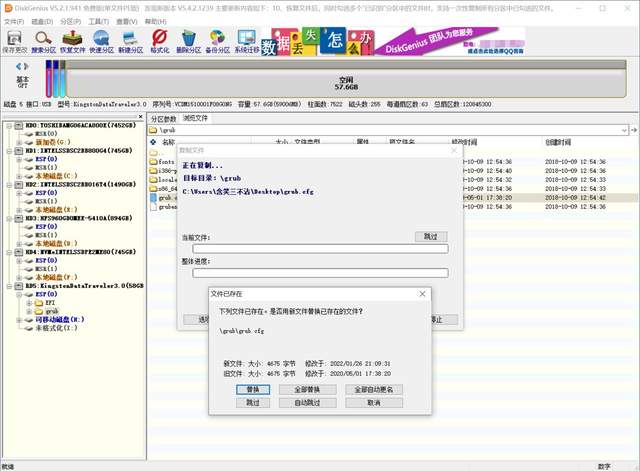Click the 格式化 format icon
The image size is (640, 471).
coord(160,42)
